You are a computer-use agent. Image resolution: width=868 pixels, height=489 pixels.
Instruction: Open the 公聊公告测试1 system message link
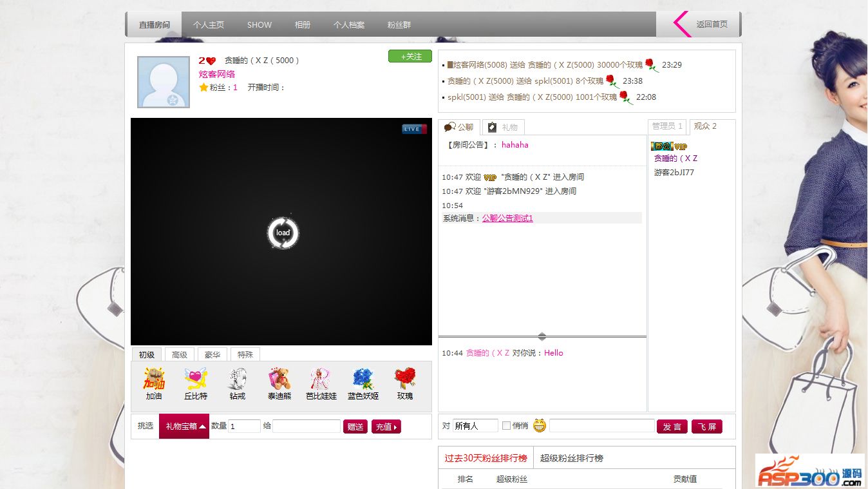pos(507,218)
